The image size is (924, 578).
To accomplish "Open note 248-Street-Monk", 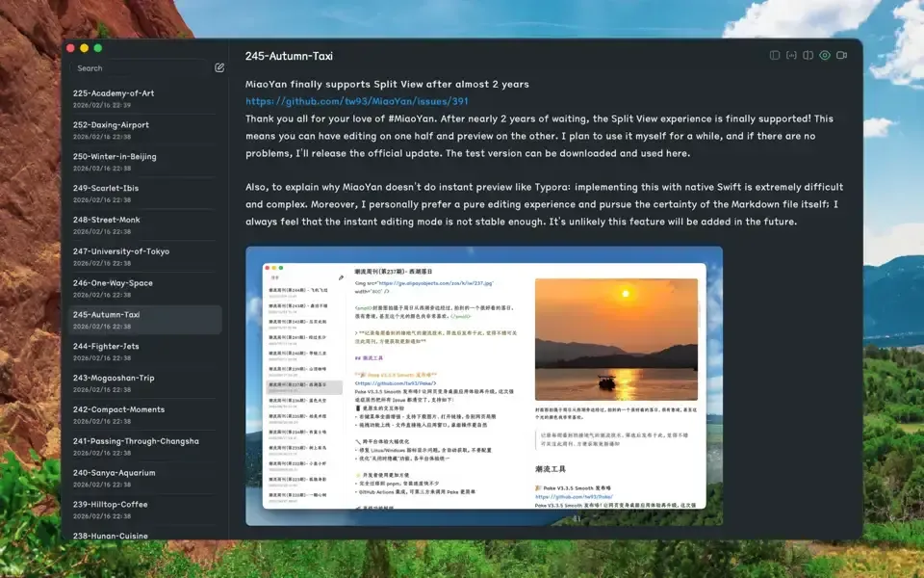I will (x=145, y=224).
